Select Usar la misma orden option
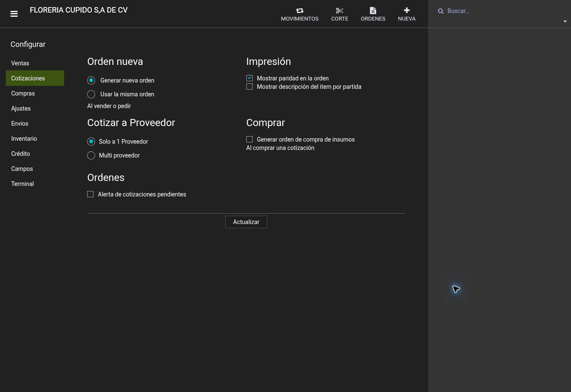Viewport: 571px width, 392px height. [x=91, y=94]
